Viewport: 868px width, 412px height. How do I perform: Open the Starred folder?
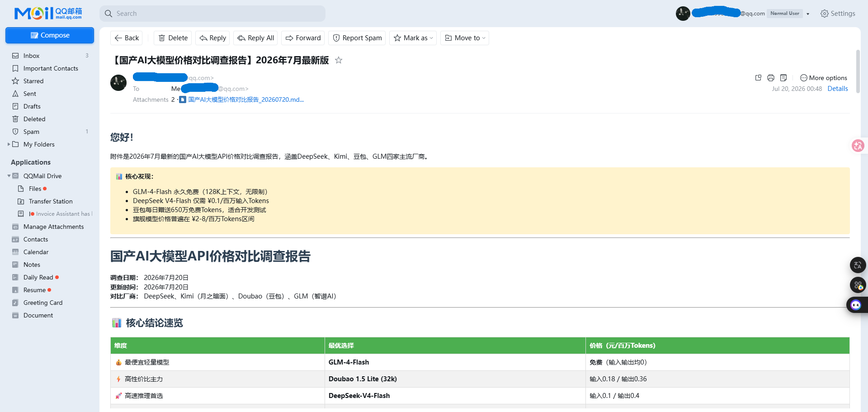[x=50, y=81]
